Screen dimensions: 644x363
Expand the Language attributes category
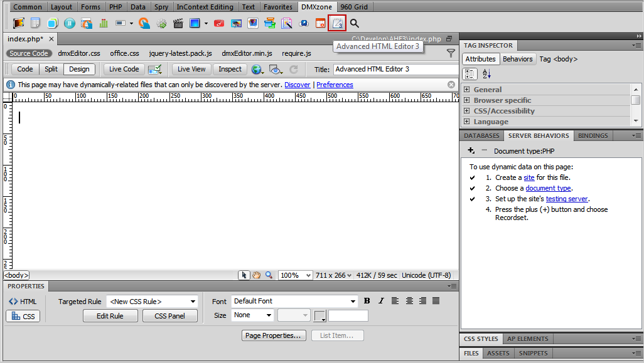(x=466, y=122)
